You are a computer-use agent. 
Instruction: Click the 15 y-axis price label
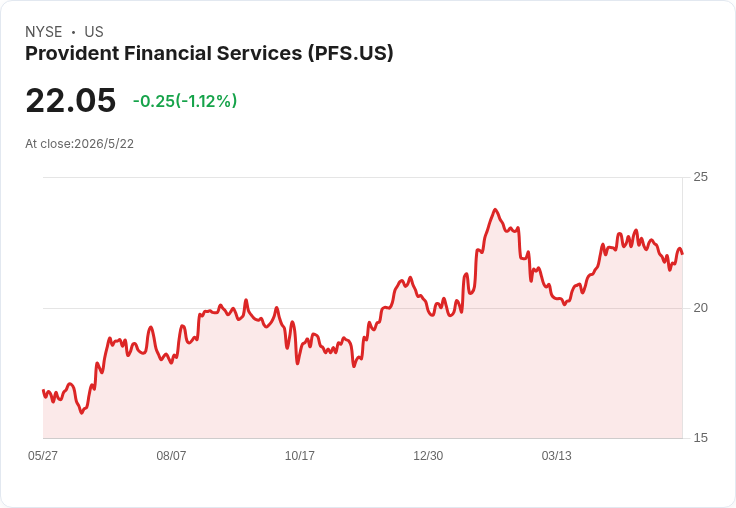tap(700, 438)
